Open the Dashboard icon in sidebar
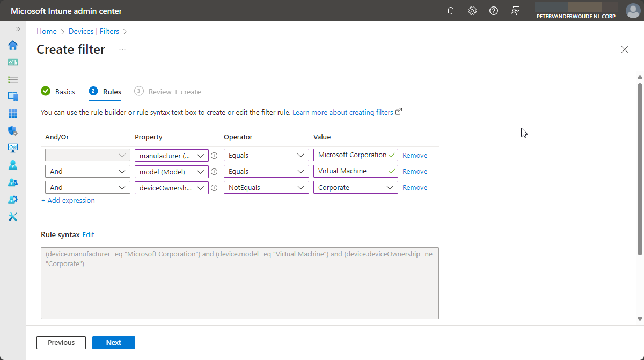The height and width of the screenshot is (360, 644). coord(13,62)
